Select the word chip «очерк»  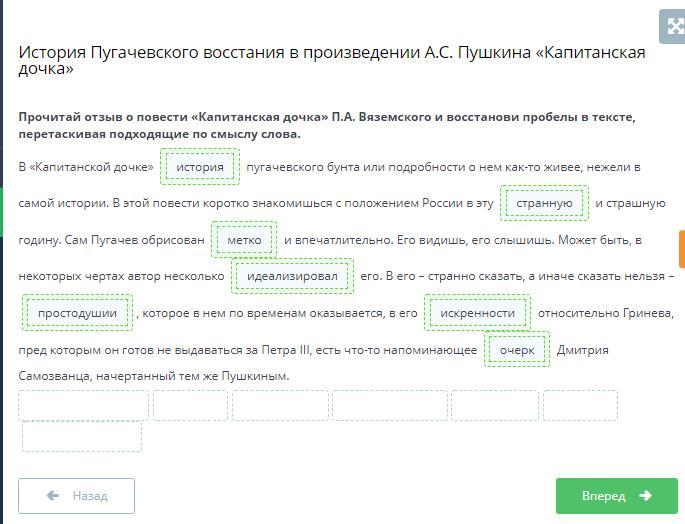pos(517,350)
